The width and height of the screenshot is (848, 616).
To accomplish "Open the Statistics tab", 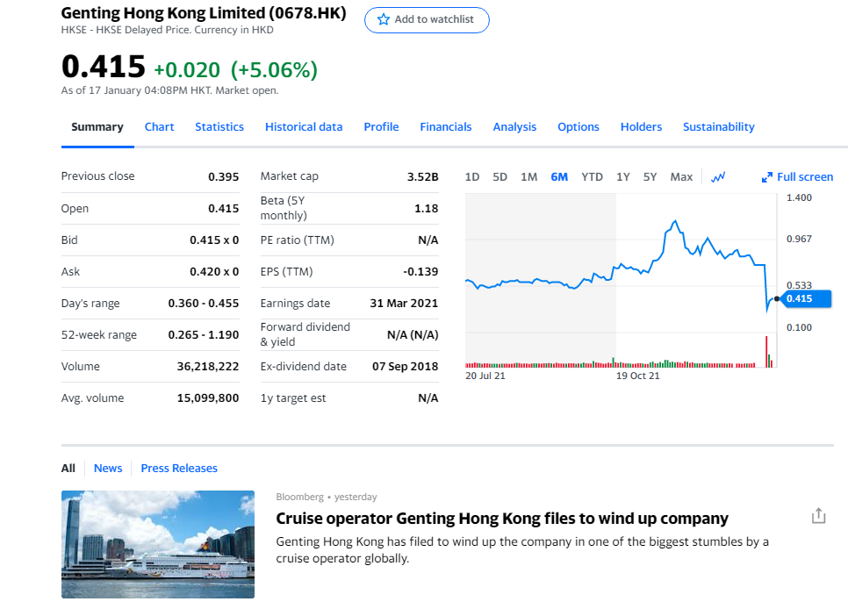I will [x=219, y=126].
